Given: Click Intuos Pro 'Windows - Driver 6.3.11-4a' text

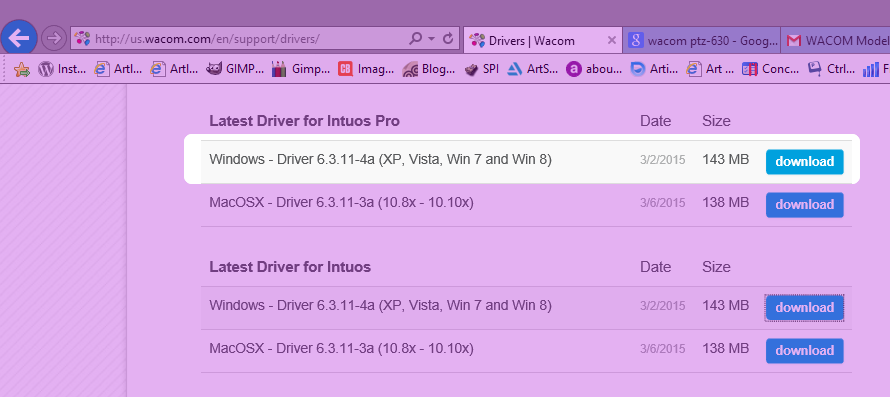Looking at the screenshot, I should tap(380, 160).
